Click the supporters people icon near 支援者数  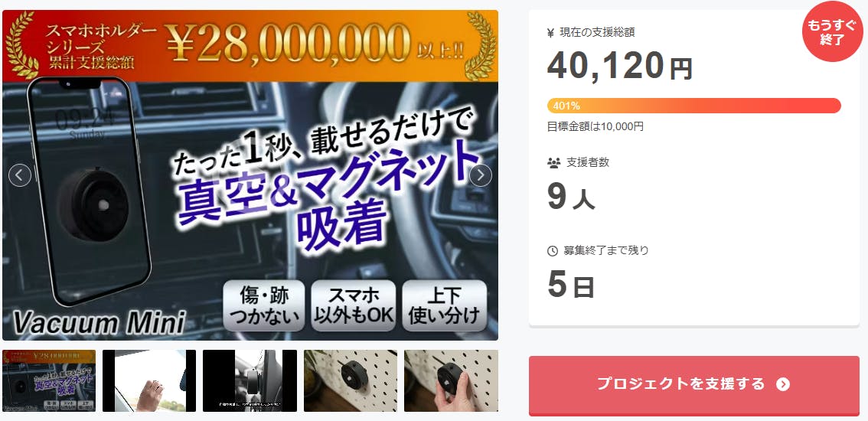click(x=553, y=163)
